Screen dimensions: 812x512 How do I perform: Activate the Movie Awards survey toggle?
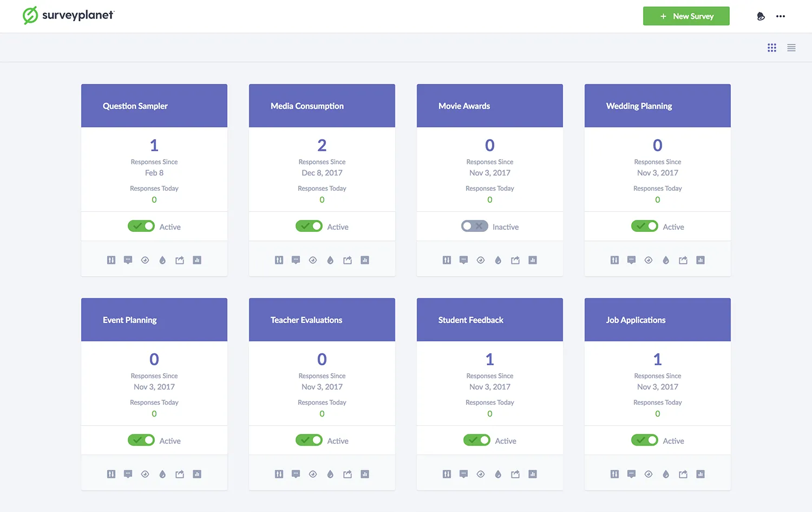click(474, 226)
